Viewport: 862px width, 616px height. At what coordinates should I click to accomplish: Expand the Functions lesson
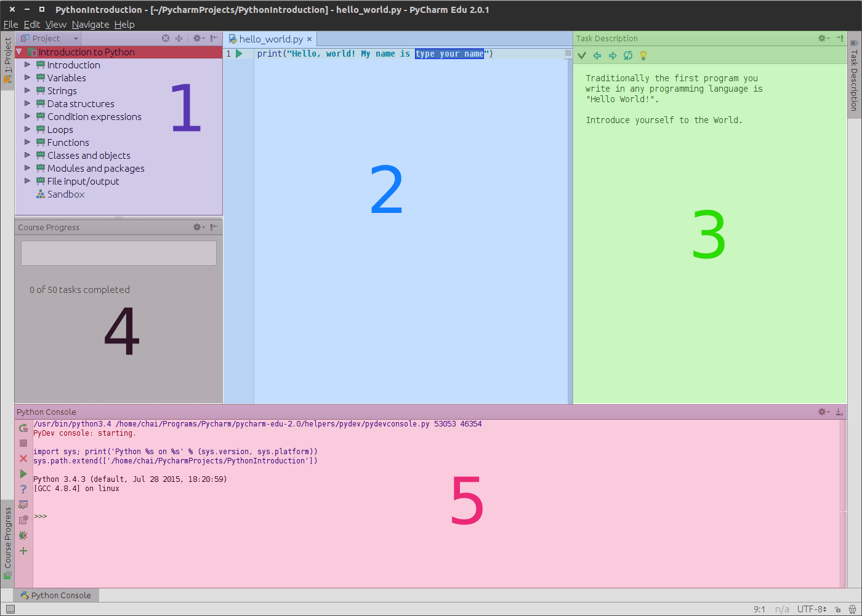click(27, 142)
